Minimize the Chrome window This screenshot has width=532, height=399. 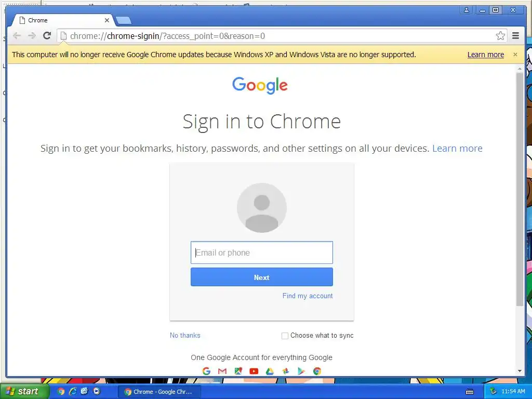(482, 10)
